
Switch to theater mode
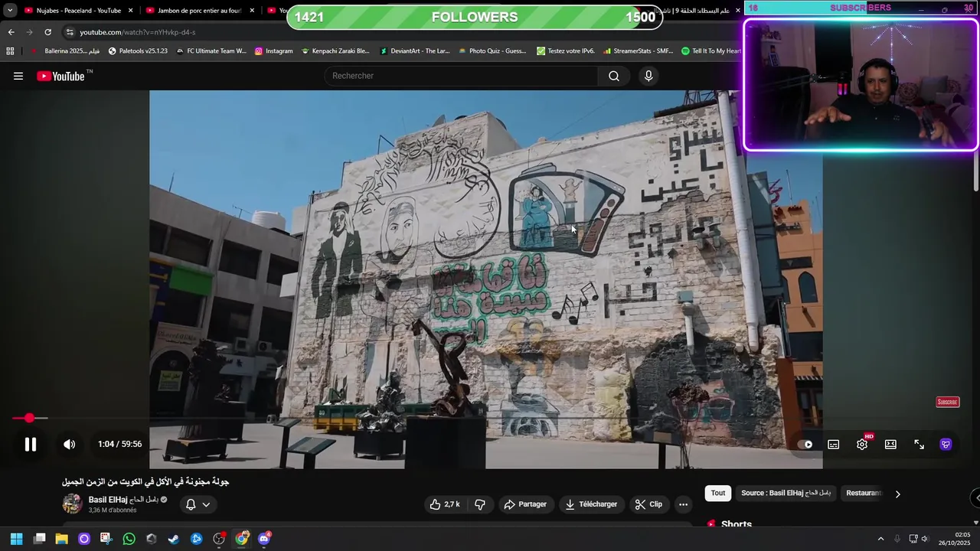(890, 445)
